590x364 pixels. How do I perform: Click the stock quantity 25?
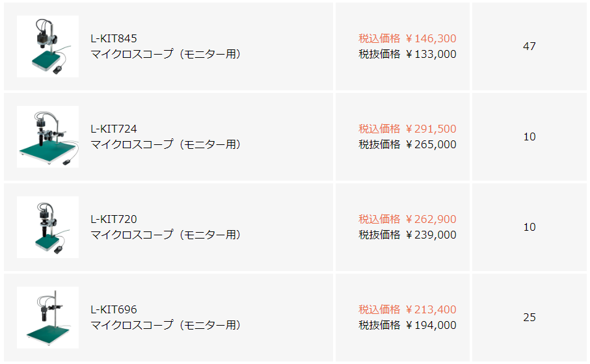530,317
